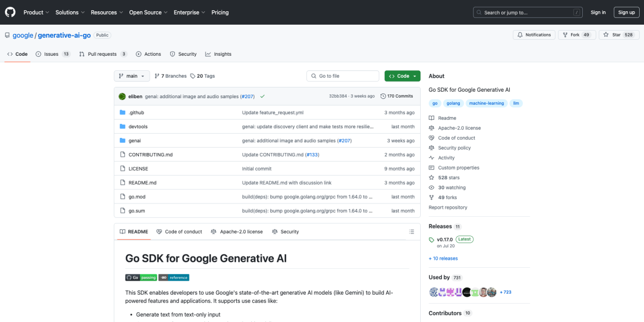Click the Go to file search field
Viewport: 644px width, 322px height.
tap(342, 76)
